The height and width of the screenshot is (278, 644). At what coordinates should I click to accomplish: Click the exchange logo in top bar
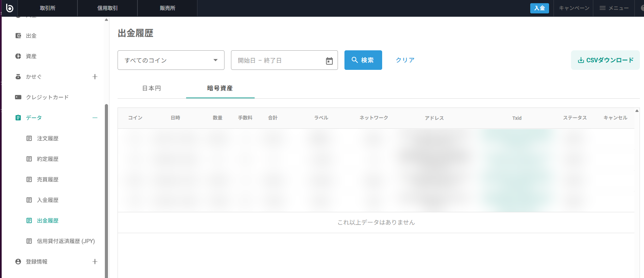coord(10,8)
